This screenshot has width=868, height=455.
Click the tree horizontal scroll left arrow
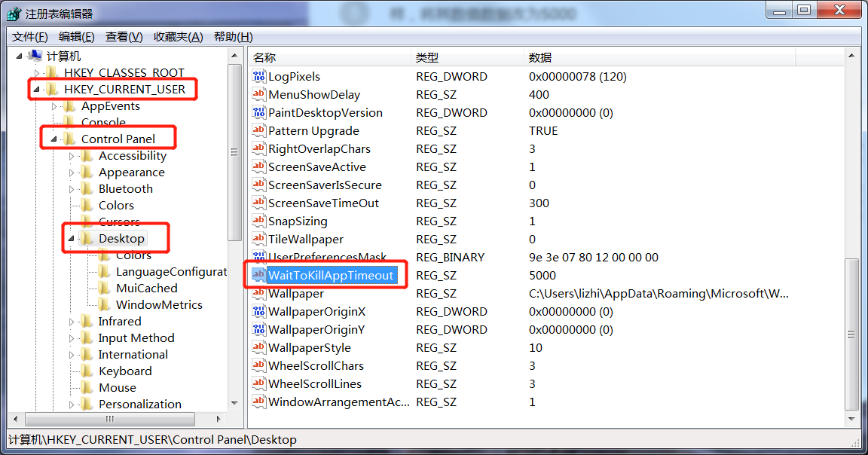point(16,419)
